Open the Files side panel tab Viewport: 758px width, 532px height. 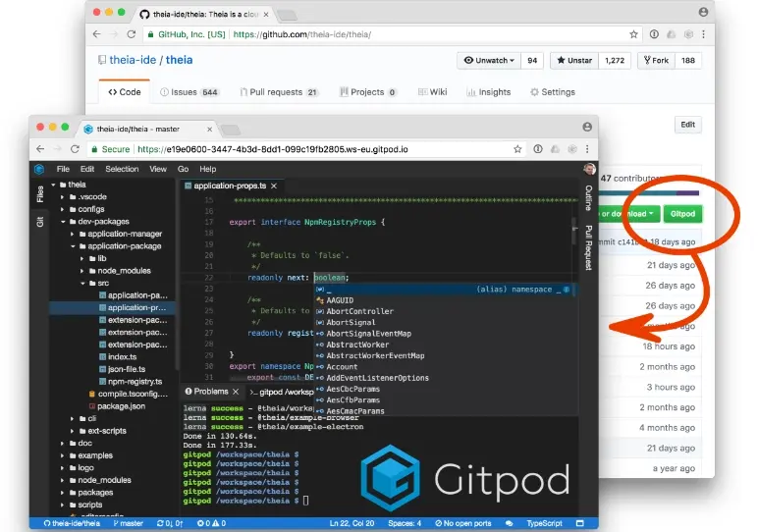pos(40,193)
